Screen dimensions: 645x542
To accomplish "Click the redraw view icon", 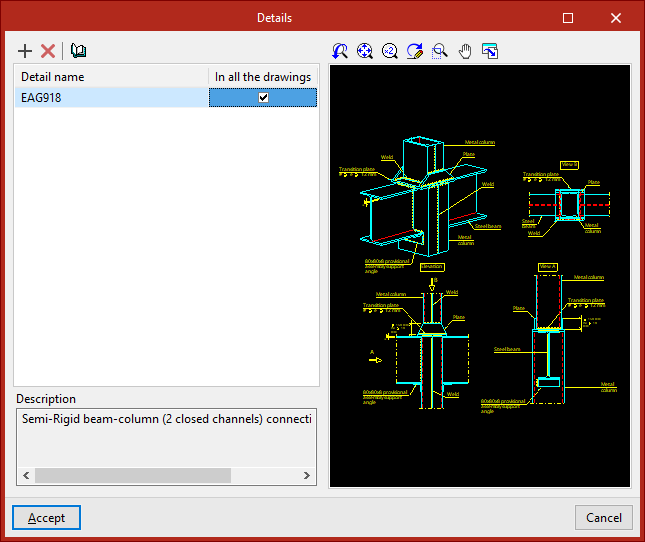I will (x=415, y=51).
